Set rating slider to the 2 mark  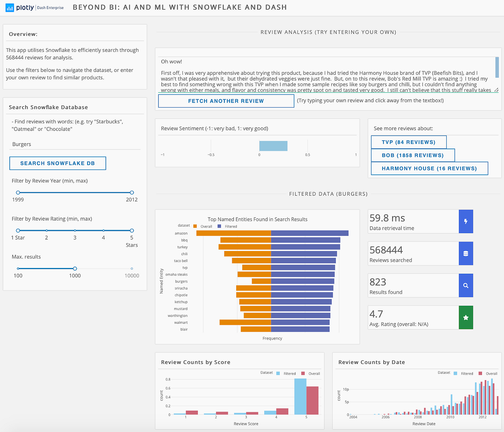click(x=46, y=231)
